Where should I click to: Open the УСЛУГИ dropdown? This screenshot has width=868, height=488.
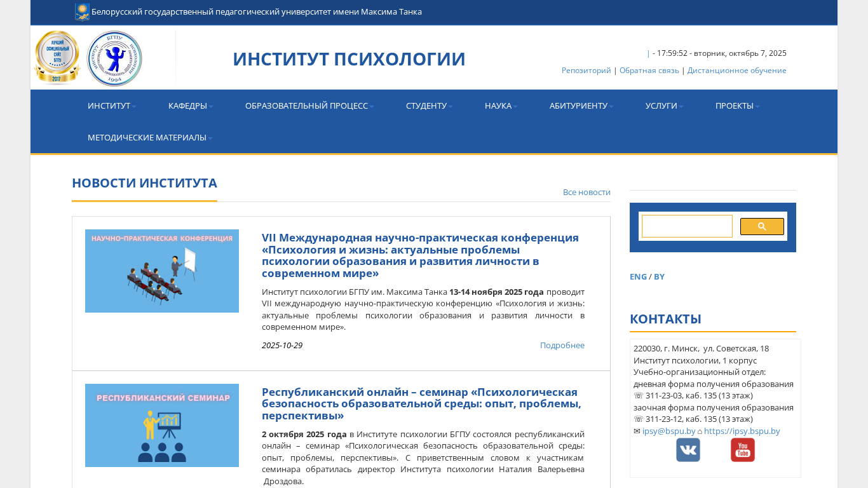pos(665,105)
